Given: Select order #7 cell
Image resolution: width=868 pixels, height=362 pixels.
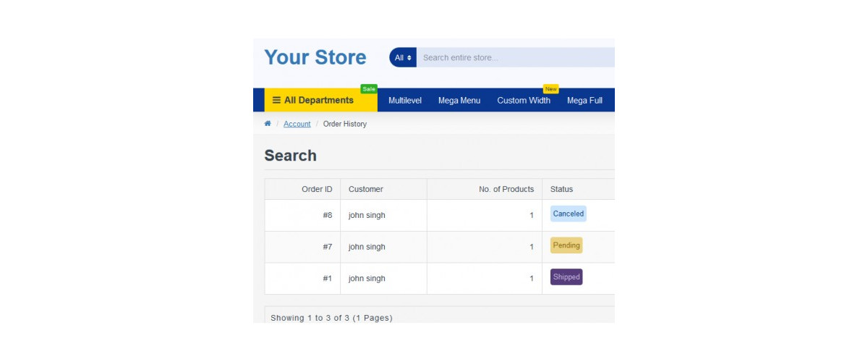Looking at the screenshot, I should pos(302,247).
